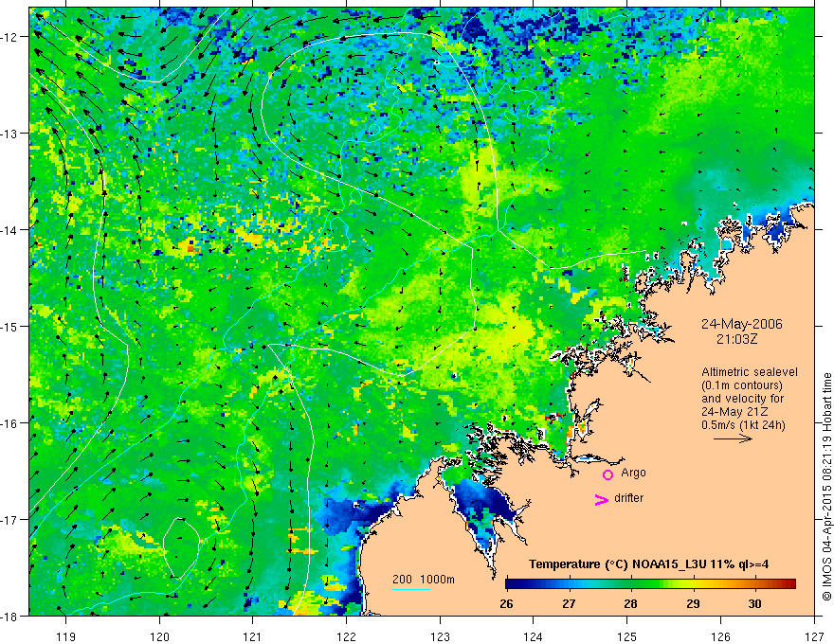Click the '(0.1m contours)' text
Viewport: 834px width, 644px height.
742,385
